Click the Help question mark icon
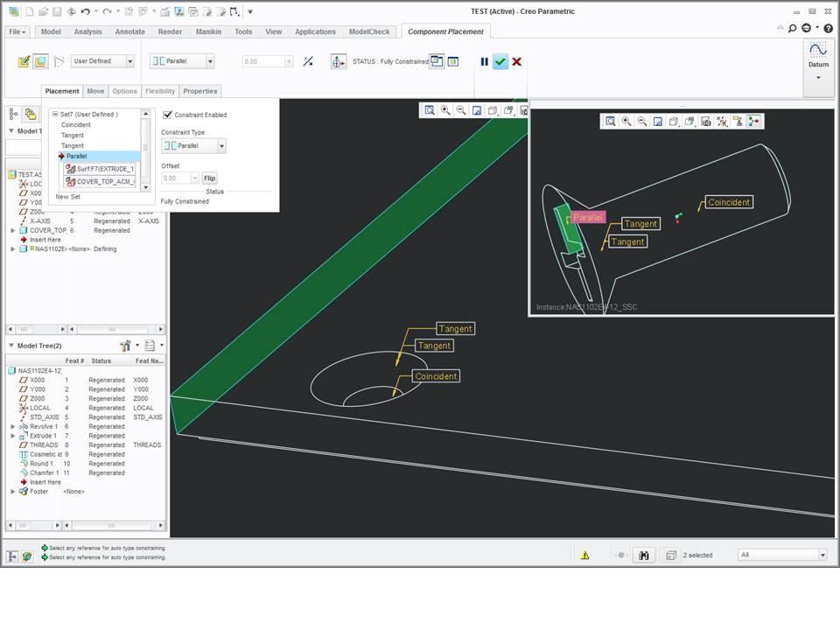 829,28
